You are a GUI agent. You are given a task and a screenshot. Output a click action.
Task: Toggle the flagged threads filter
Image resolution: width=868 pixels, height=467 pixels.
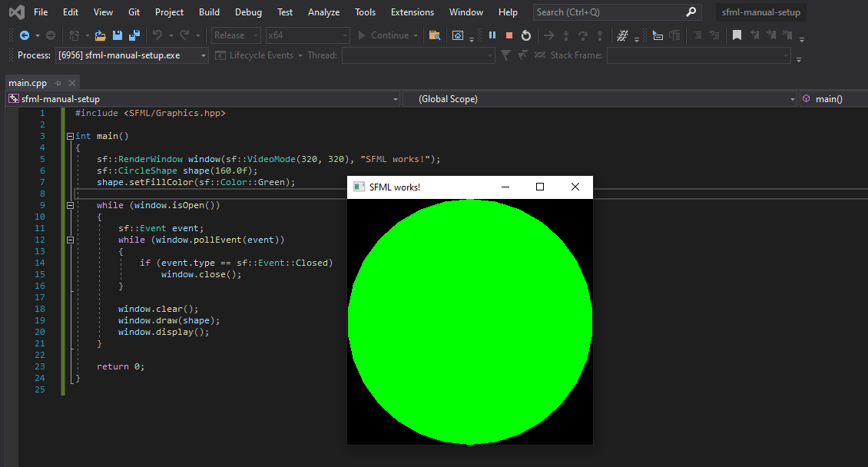pyautogui.click(x=505, y=55)
